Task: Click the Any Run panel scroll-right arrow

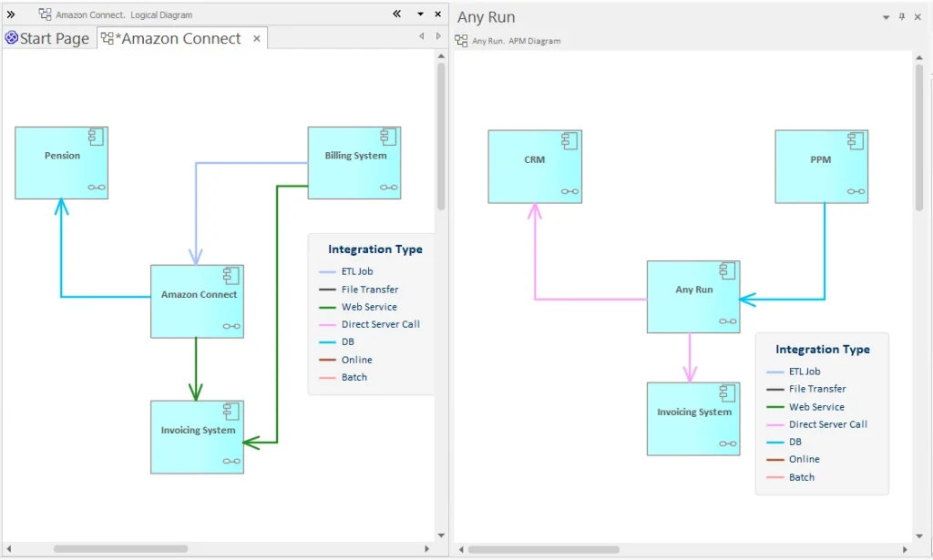Action: (x=905, y=549)
